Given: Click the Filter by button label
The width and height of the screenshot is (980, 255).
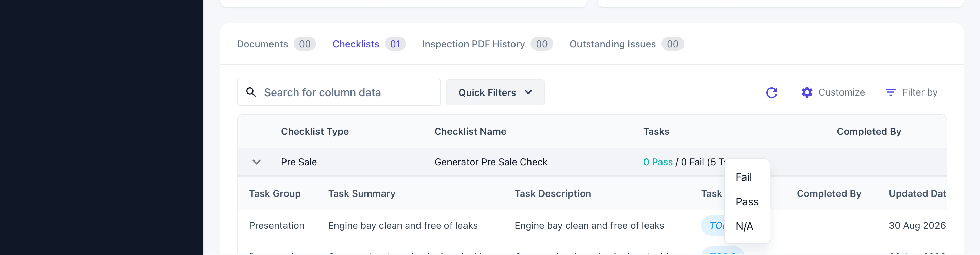Looking at the screenshot, I should click(x=920, y=92).
